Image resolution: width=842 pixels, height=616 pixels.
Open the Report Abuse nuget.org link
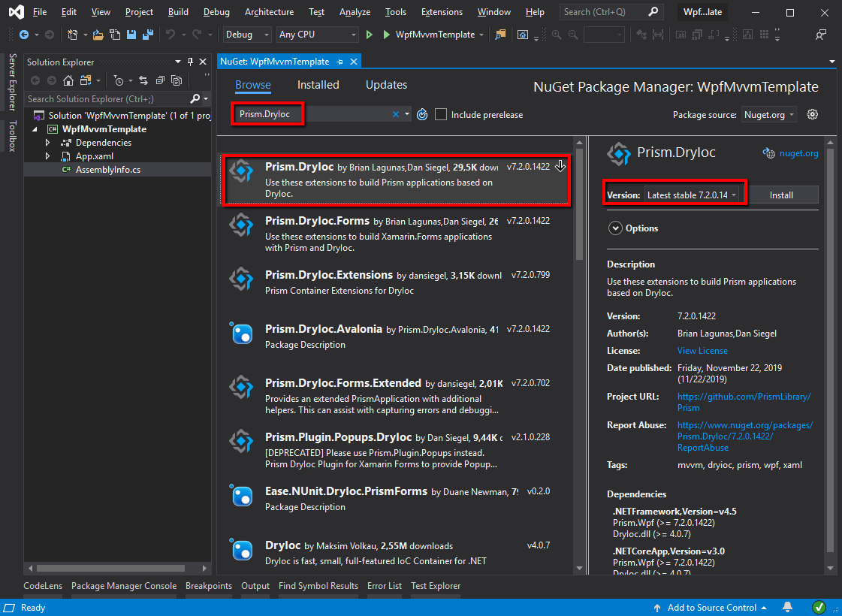[745, 436]
